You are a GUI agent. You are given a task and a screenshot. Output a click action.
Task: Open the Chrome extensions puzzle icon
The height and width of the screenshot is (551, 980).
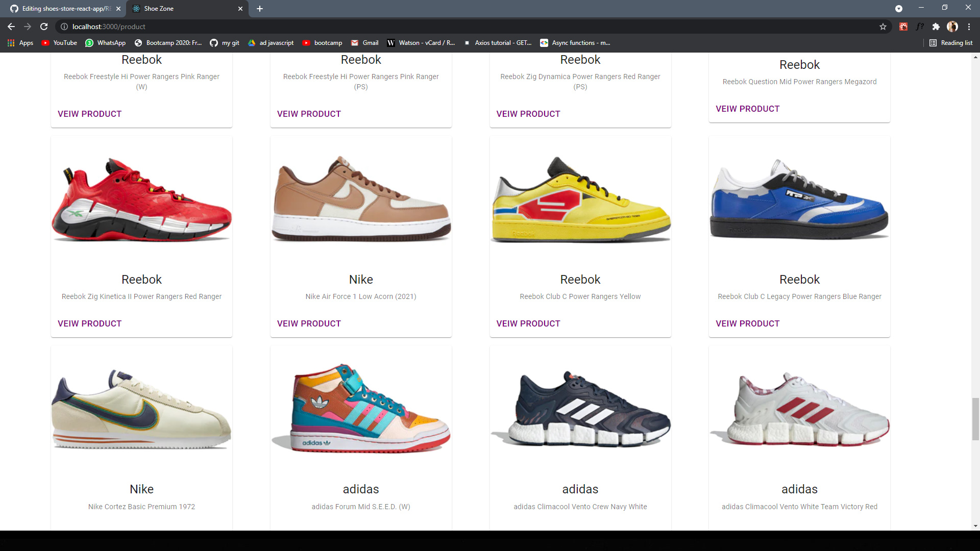(x=937, y=27)
